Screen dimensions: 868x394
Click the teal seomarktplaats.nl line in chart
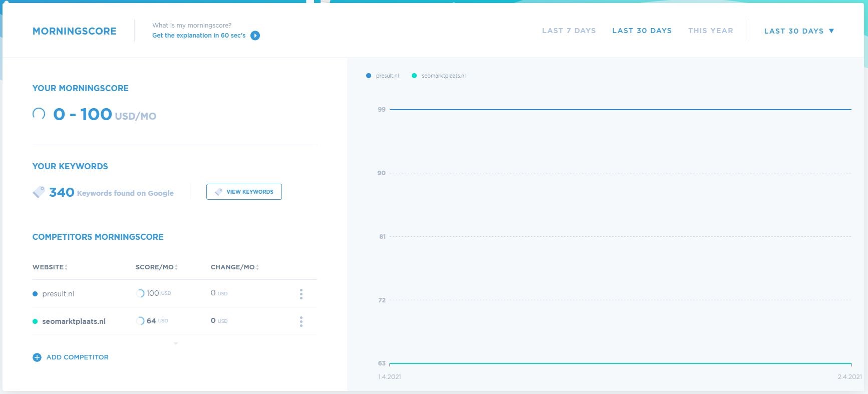pos(620,363)
